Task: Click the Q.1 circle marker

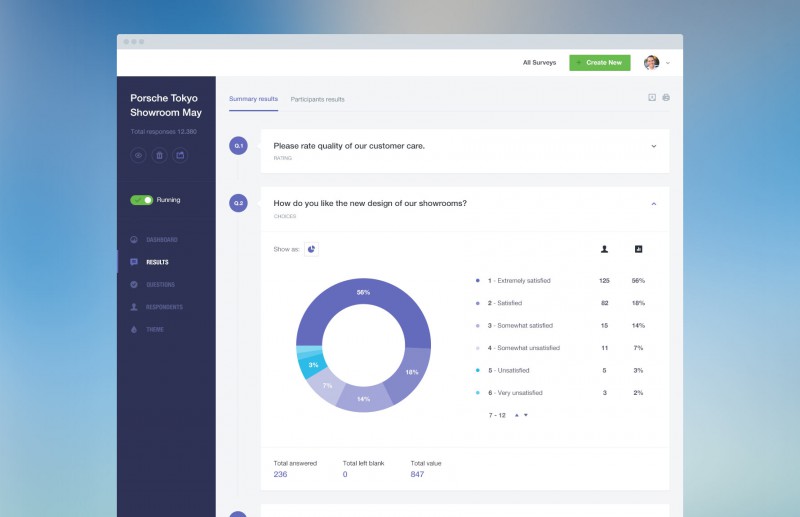Action: (x=238, y=146)
